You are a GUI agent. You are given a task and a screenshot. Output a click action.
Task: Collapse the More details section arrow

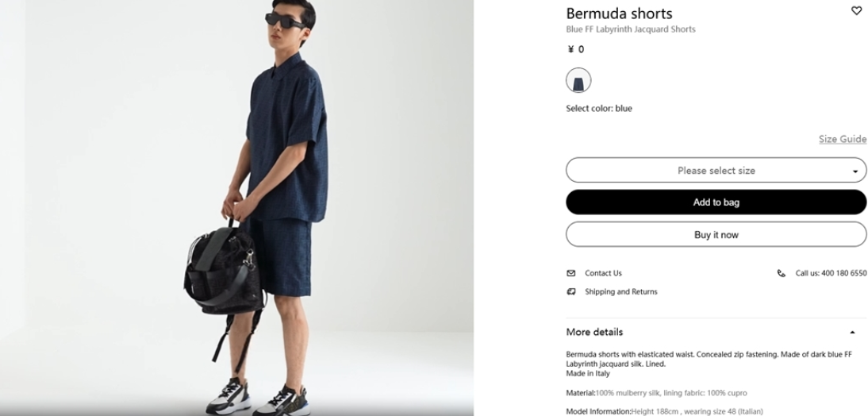[x=852, y=333]
